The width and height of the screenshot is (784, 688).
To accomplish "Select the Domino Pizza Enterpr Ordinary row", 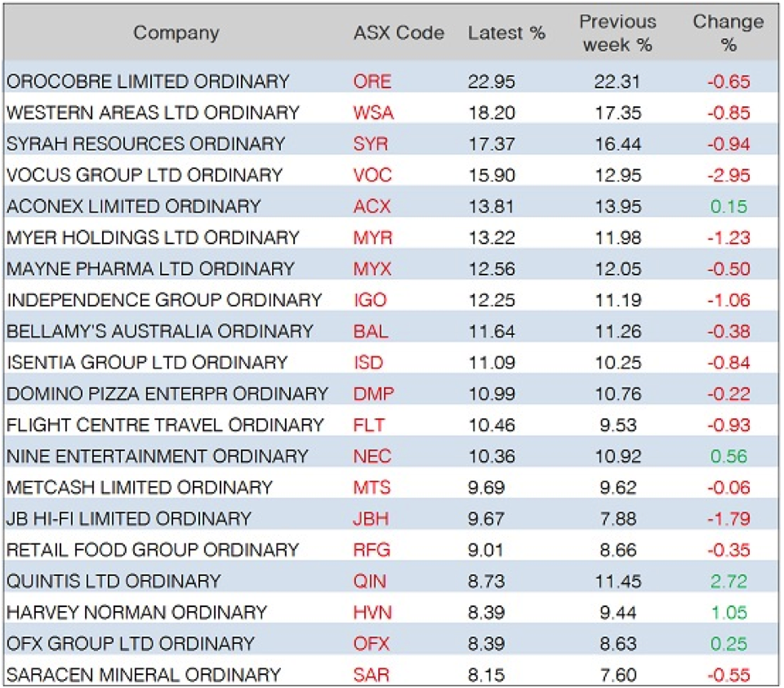I will (x=167, y=394).
